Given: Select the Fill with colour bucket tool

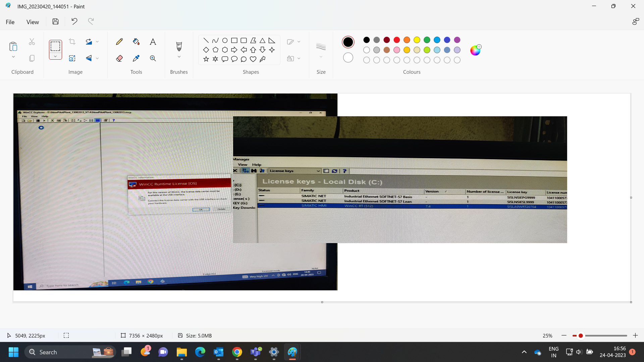Looking at the screenshot, I should (x=136, y=42).
